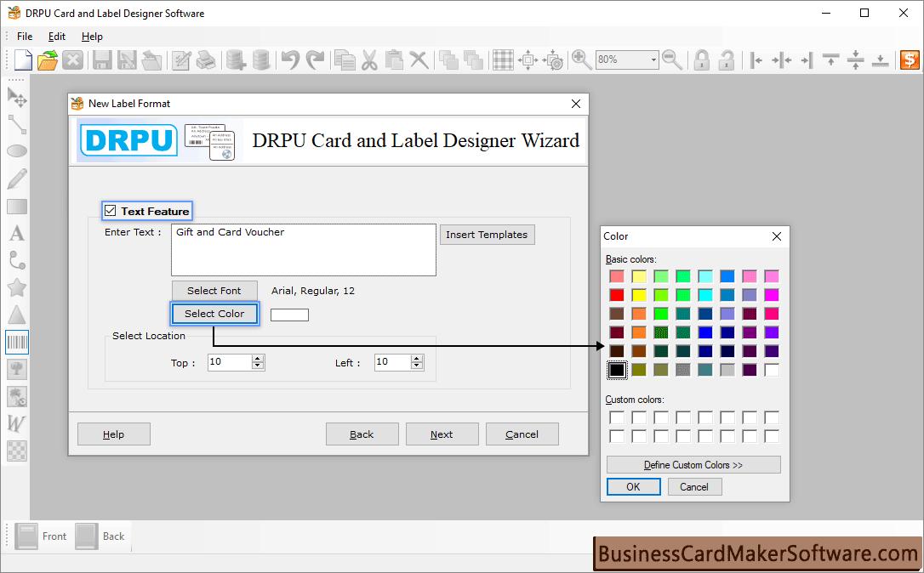Click the orange dollar sign icon
924x573 pixels.
pos(910,60)
